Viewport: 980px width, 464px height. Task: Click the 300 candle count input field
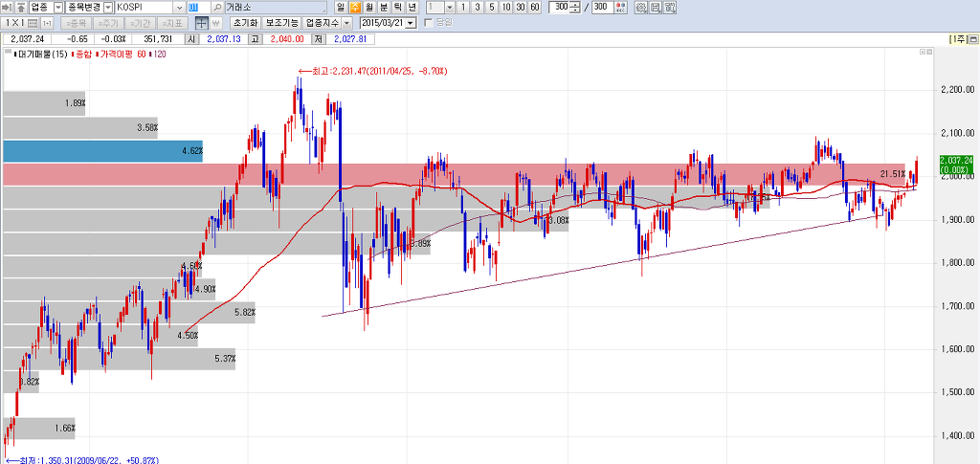(x=561, y=8)
